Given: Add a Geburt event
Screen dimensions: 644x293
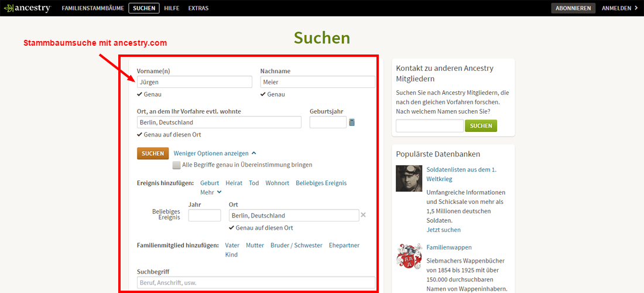Looking at the screenshot, I should pyautogui.click(x=210, y=183).
